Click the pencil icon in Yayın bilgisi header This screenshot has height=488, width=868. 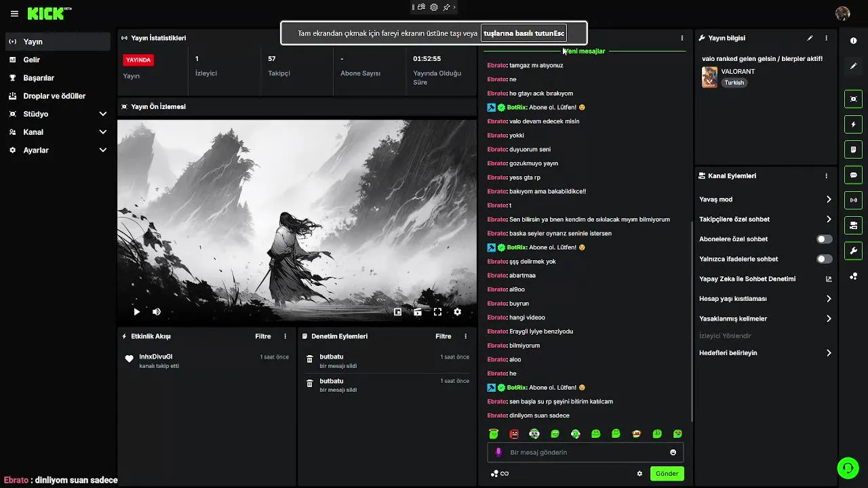click(810, 38)
